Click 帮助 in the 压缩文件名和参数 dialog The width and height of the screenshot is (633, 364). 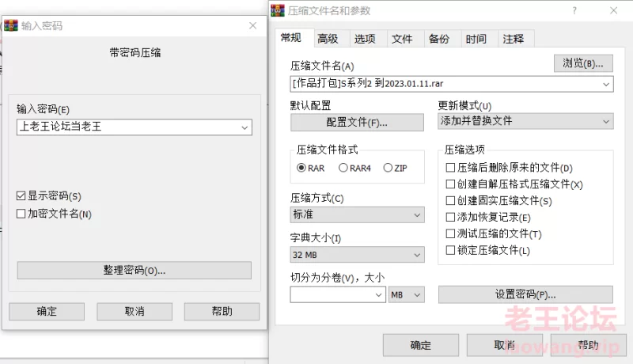pos(588,345)
